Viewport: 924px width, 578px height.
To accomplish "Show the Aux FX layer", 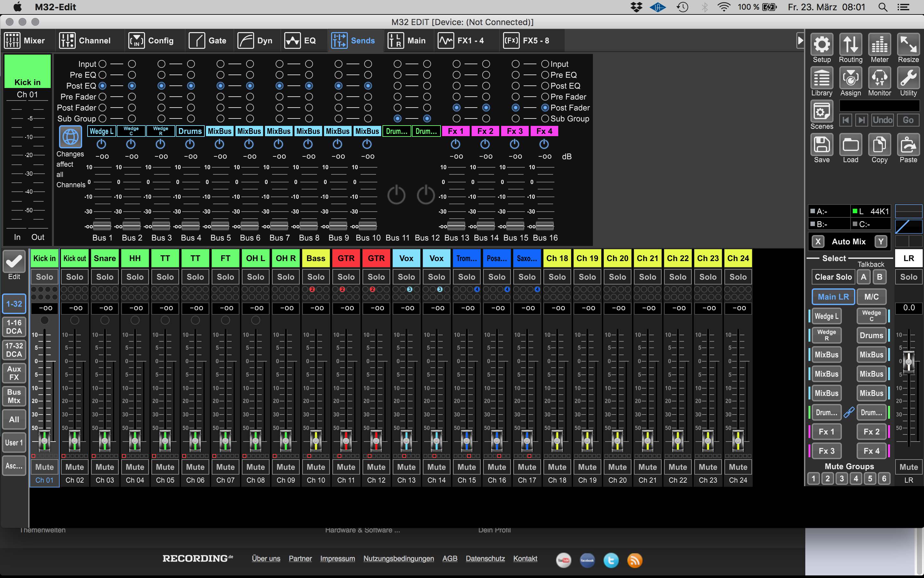I will click(x=14, y=373).
